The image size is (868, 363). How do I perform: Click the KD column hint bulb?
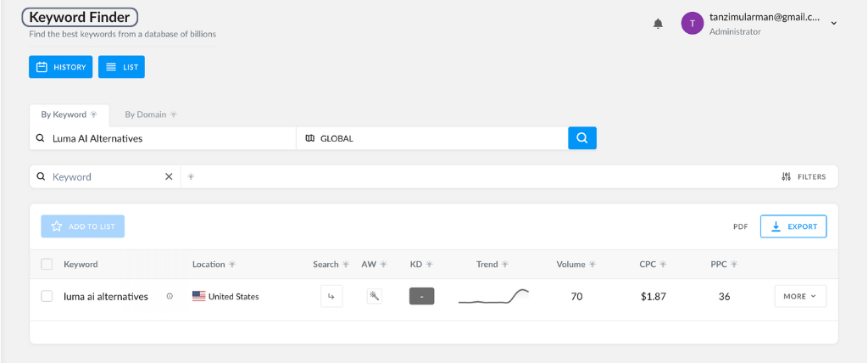pyautogui.click(x=429, y=265)
